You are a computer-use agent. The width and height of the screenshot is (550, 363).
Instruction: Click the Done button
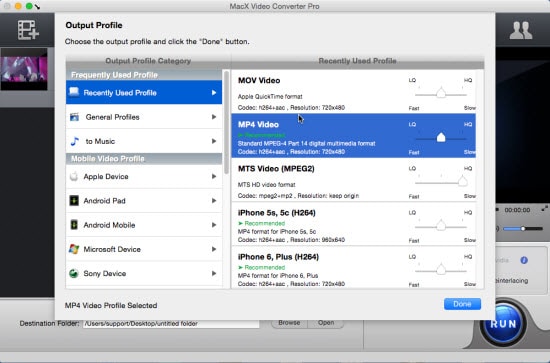(462, 304)
